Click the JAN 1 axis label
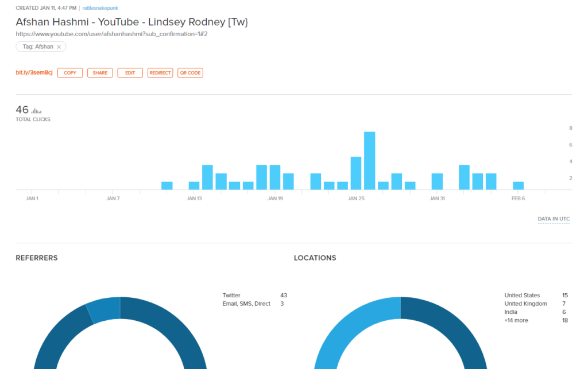This screenshot has width=588, height=369. [32, 199]
